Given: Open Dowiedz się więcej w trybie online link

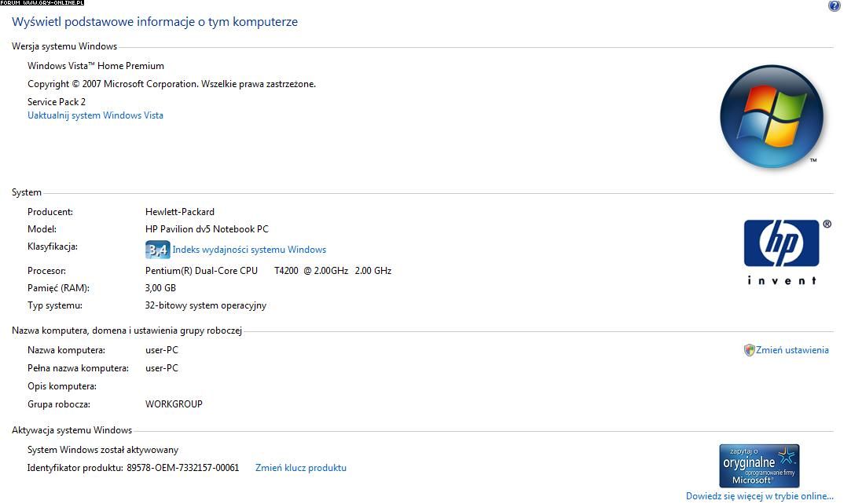Looking at the screenshot, I should pos(759,496).
